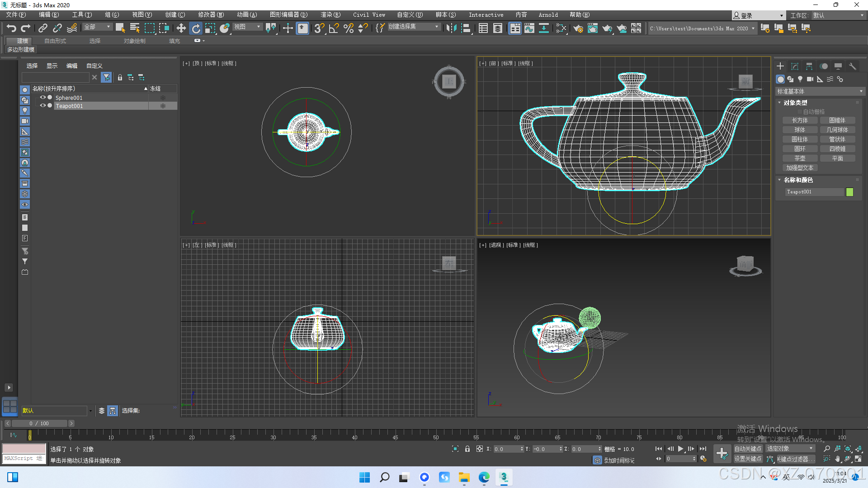Click the Undo arrow icon
This screenshot has height=488, width=868.
pos(11,28)
